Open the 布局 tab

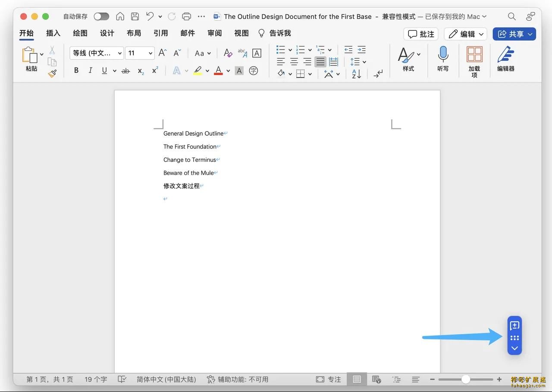pos(134,33)
